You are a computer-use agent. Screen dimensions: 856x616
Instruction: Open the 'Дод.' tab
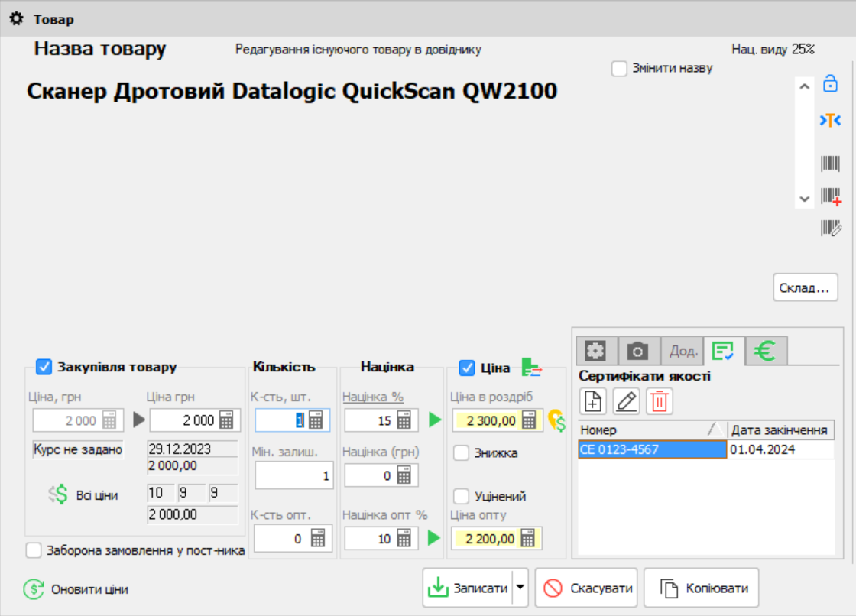tap(682, 351)
